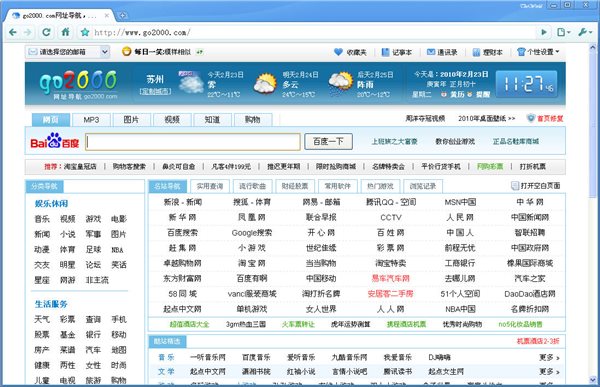Switch to 常用软件 tab

point(338,186)
